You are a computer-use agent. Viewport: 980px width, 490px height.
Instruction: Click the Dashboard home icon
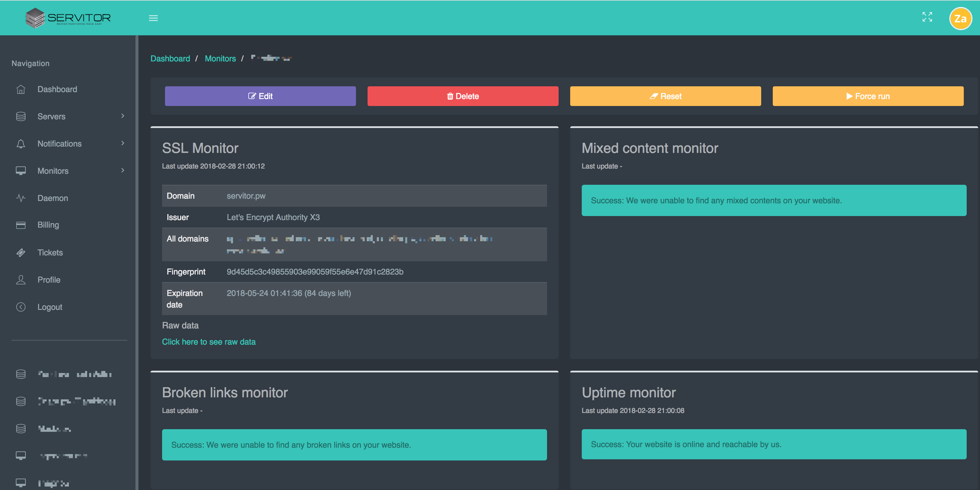[x=21, y=89]
